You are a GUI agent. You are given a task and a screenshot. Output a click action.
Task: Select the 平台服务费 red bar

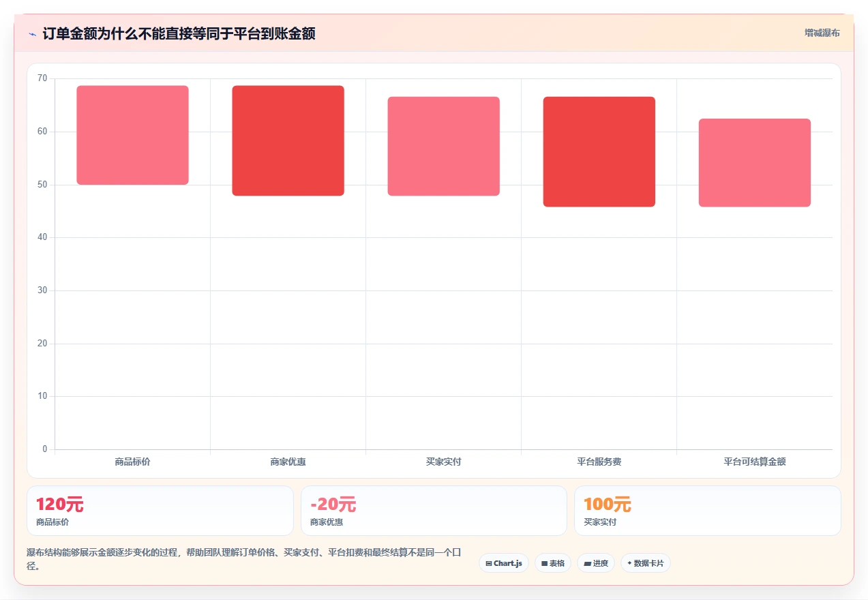[599, 151]
